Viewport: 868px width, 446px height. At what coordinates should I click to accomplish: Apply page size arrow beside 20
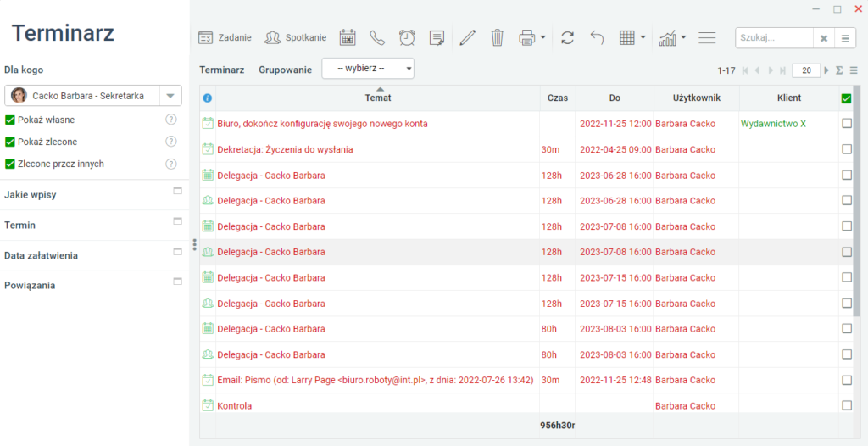pos(826,70)
